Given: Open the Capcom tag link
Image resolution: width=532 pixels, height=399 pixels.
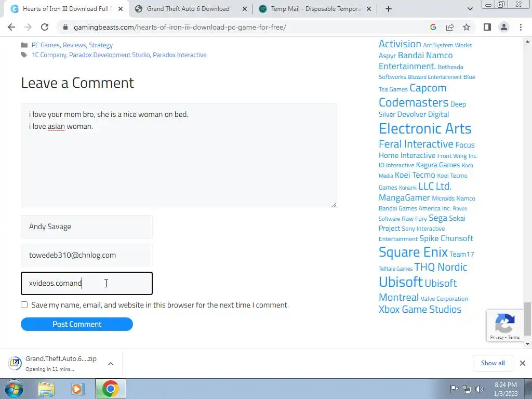Looking at the screenshot, I should click(x=428, y=88).
